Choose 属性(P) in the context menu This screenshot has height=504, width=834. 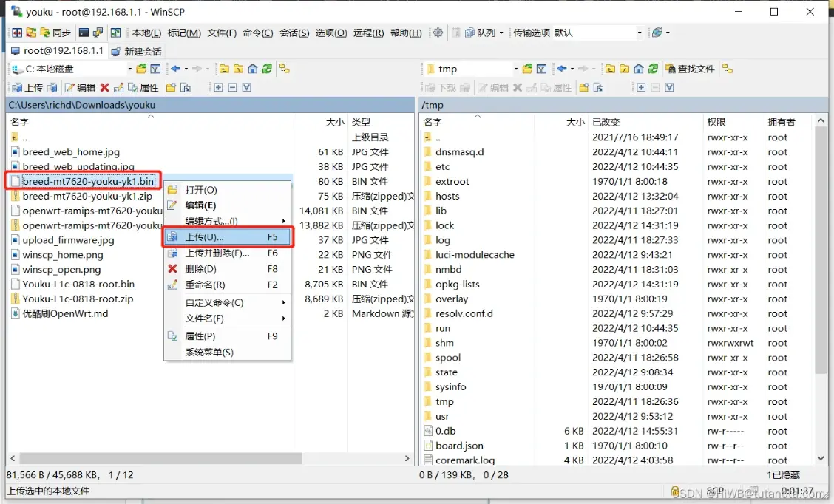click(227, 336)
